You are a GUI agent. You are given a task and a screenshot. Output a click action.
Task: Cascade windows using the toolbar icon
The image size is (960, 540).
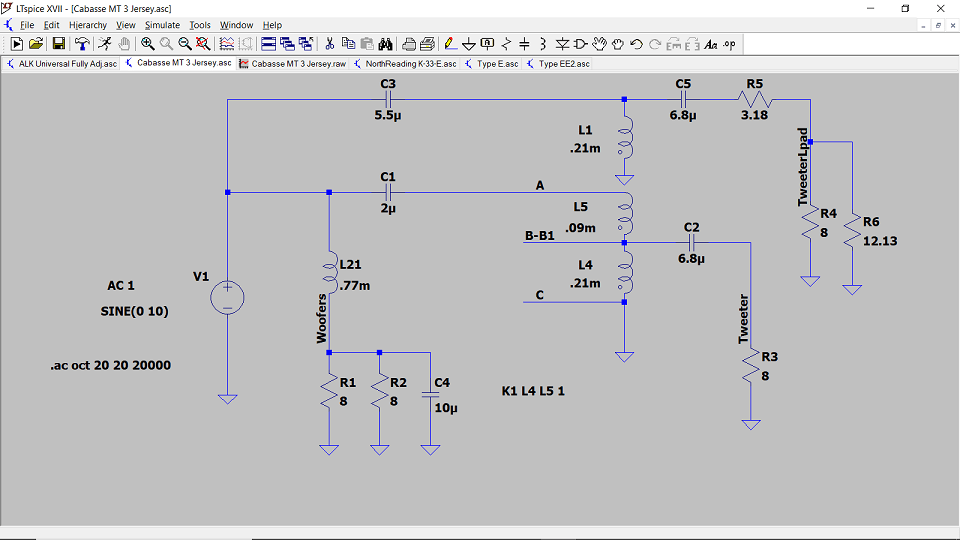click(287, 43)
